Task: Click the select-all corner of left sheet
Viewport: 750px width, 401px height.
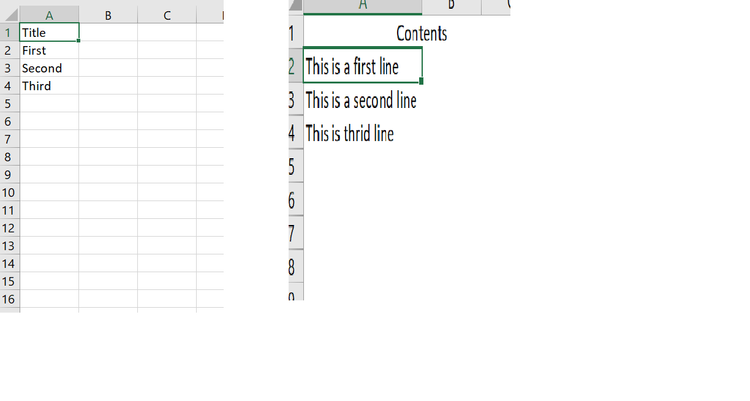Action: 10,14
